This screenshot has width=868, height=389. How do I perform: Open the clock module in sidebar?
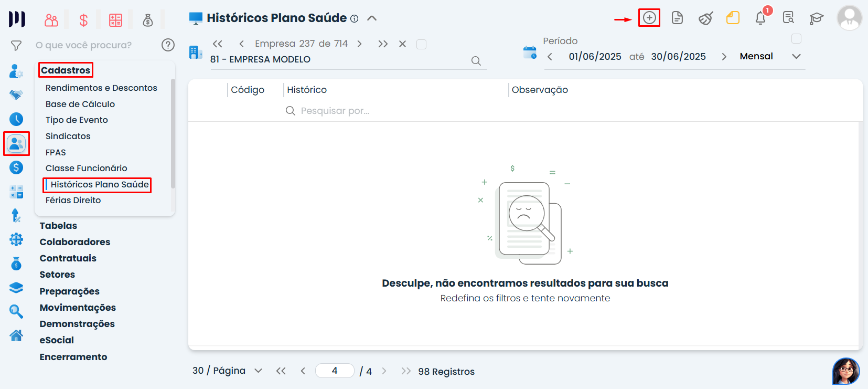[x=16, y=119]
